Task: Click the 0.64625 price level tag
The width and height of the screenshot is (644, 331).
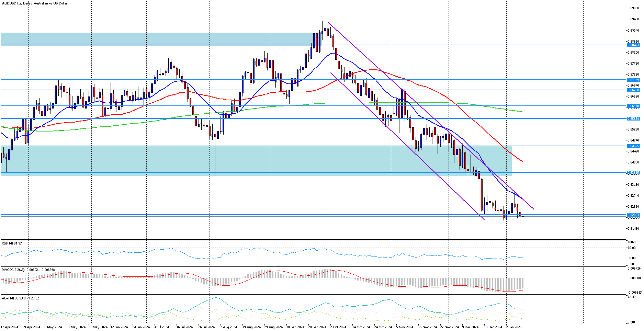Action: pyautogui.click(x=633, y=146)
